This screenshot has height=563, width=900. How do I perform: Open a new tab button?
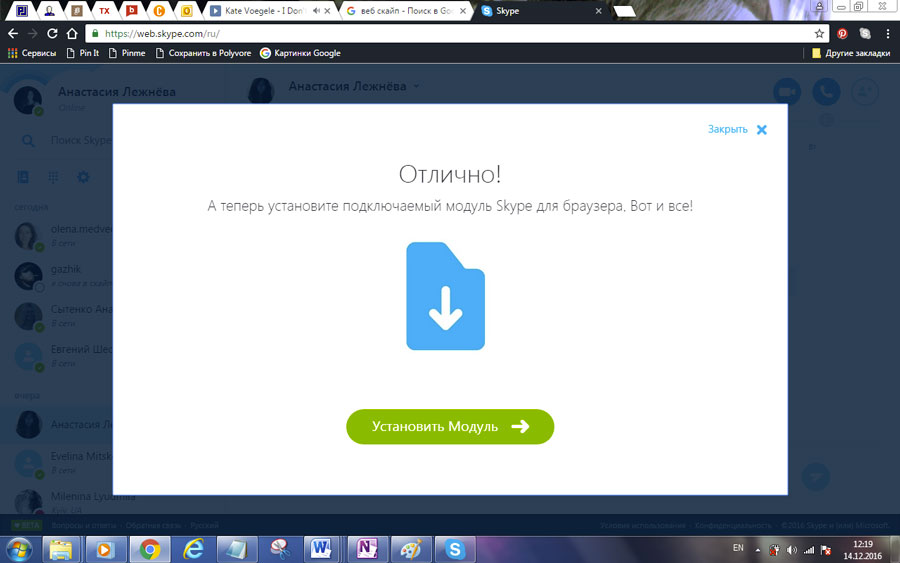(624, 11)
